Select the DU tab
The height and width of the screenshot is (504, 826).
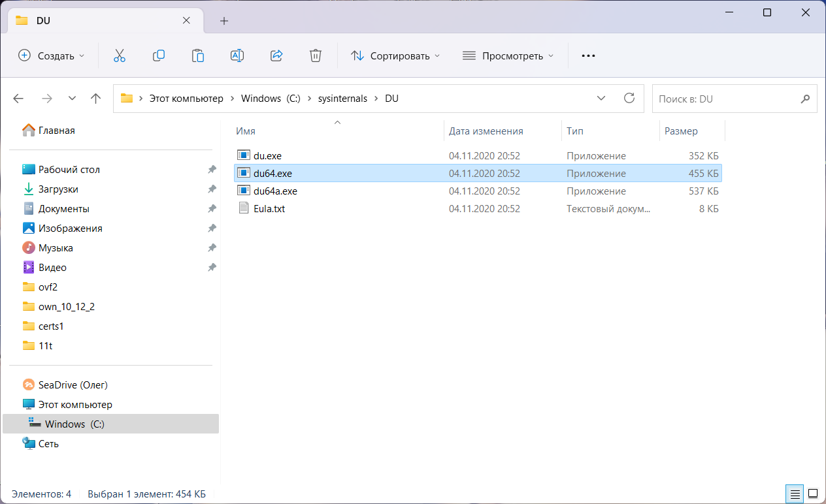click(x=105, y=20)
